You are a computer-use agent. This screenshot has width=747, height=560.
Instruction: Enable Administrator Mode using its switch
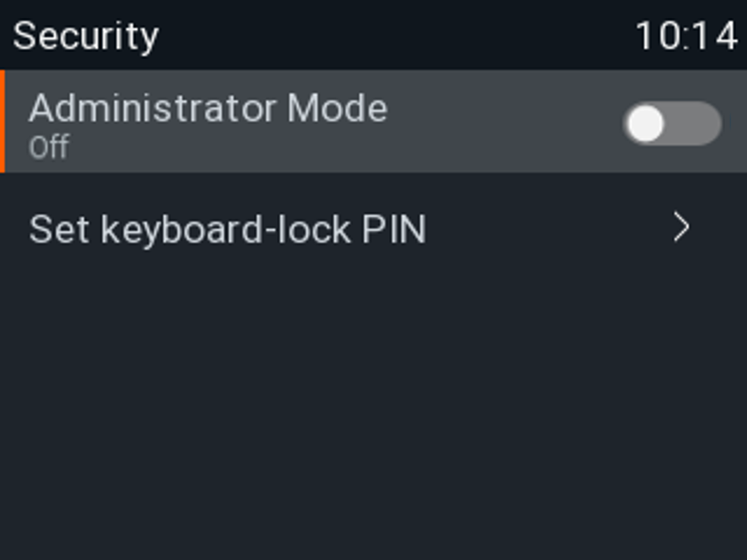tap(672, 124)
